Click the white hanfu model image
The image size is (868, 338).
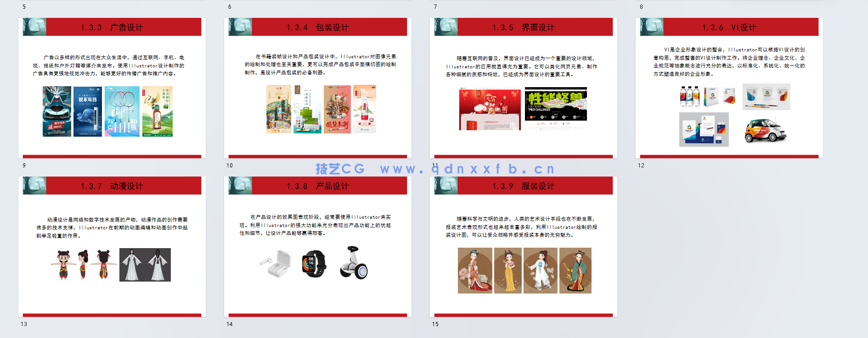[x=145, y=265]
